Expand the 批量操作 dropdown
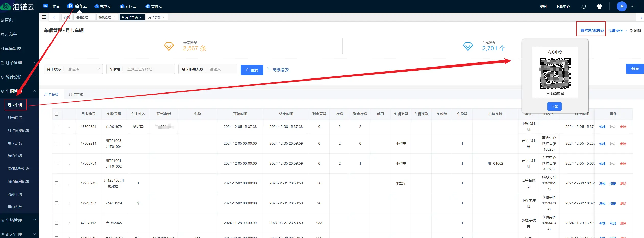 [617, 31]
